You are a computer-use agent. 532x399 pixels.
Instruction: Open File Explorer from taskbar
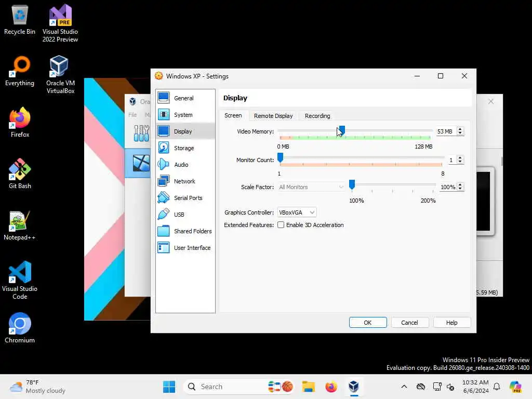coord(309,387)
